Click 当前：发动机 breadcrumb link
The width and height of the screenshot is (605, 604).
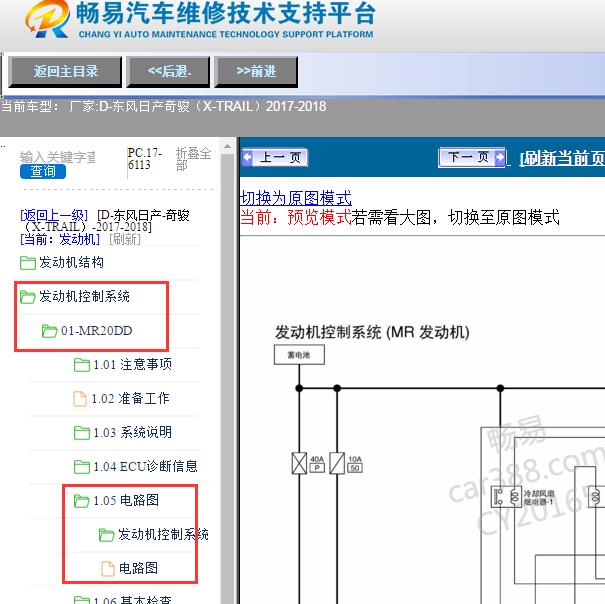60,239
